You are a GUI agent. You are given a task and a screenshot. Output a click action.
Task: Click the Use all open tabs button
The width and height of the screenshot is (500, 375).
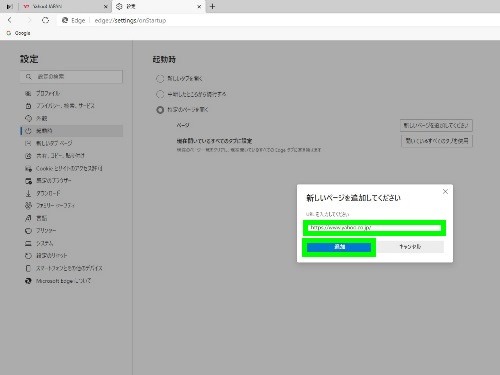(437, 141)
